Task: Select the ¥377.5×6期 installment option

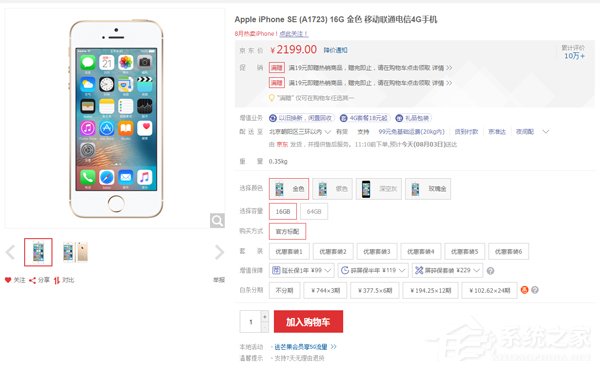Action: click(375, 290)
